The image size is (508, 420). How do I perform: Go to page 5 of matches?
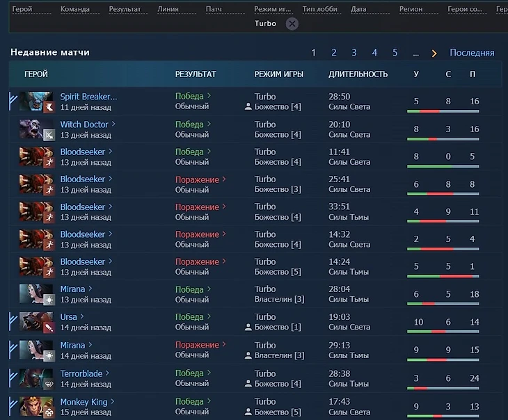395,53
